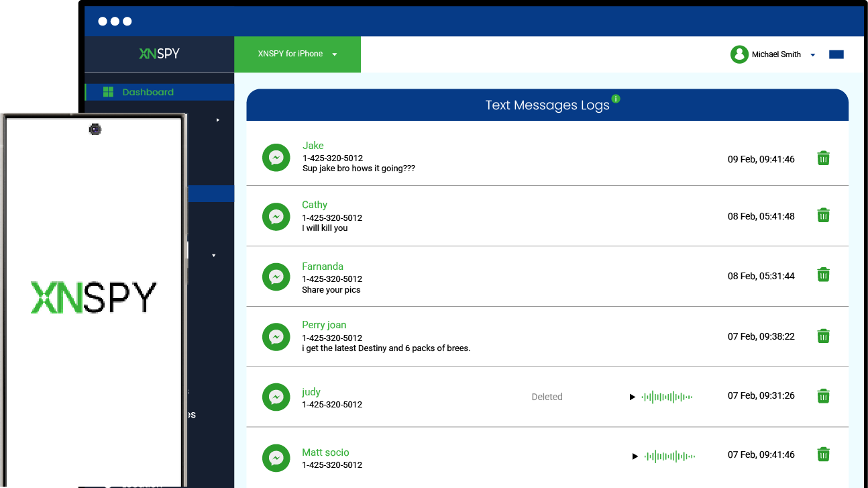Open Cathy's contact name link

[x=315, y=205]
